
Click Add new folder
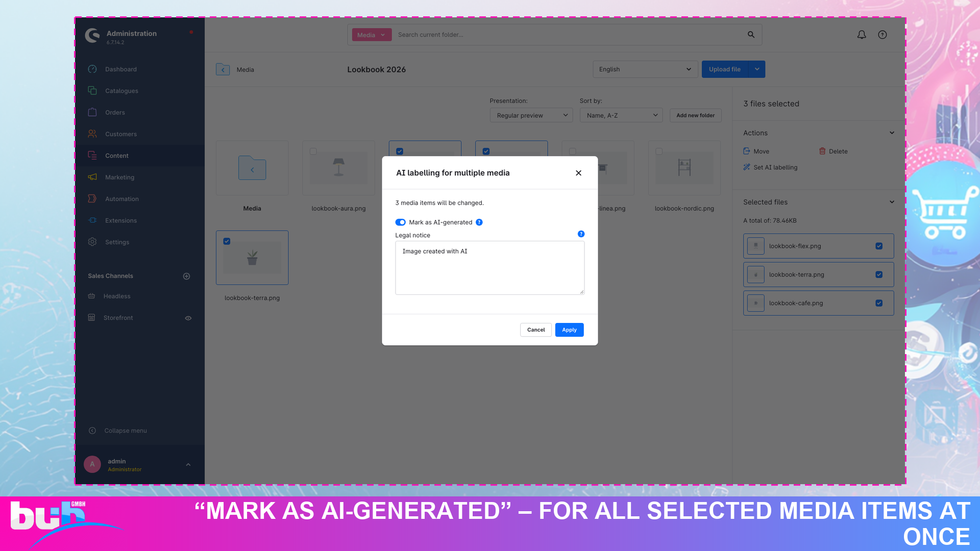click(x=695, y=115)
